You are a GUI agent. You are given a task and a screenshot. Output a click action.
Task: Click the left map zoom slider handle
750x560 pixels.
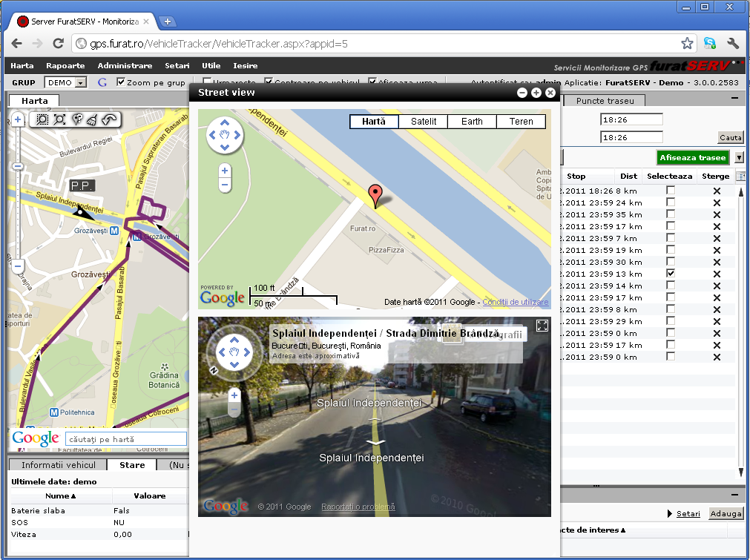tap(18, 166)
